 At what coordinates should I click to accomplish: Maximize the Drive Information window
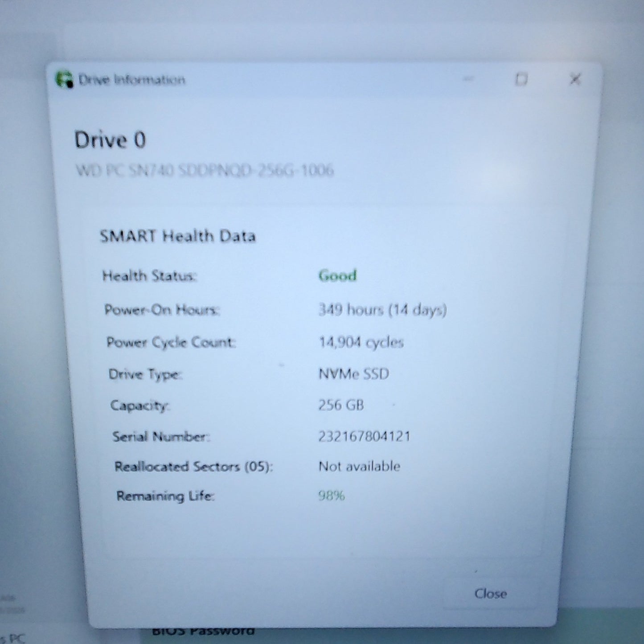pyautogui.click(x=521, y=79)
